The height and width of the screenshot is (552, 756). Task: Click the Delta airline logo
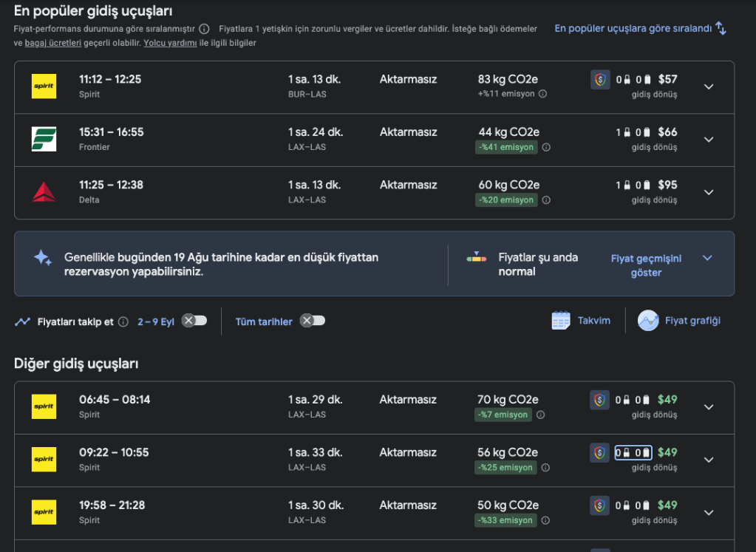click(44, 192)
